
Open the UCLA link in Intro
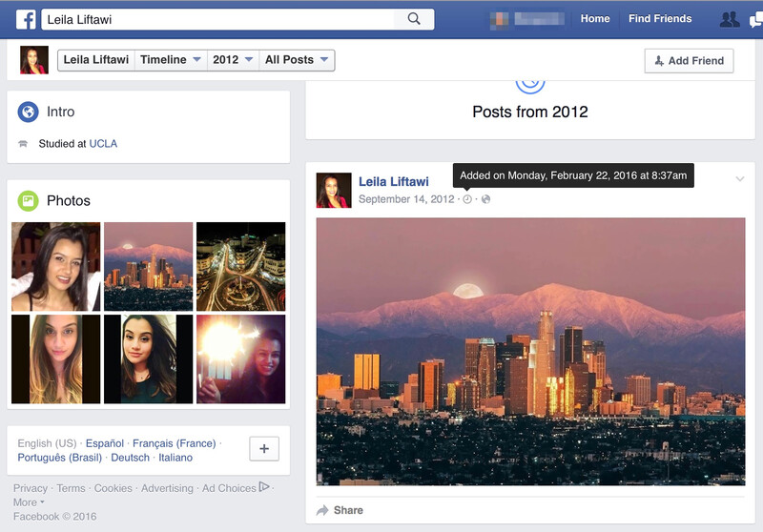[x=103, y=144]
